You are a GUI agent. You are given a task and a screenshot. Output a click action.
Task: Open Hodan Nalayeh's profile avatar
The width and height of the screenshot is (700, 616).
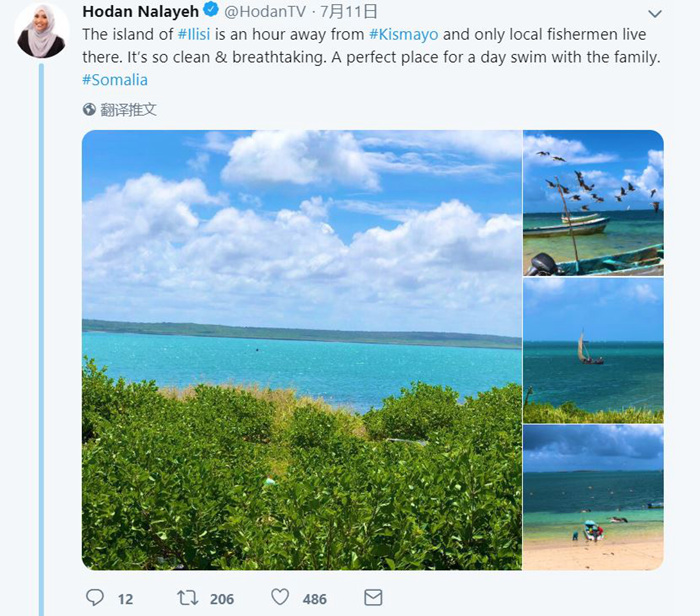41,30
